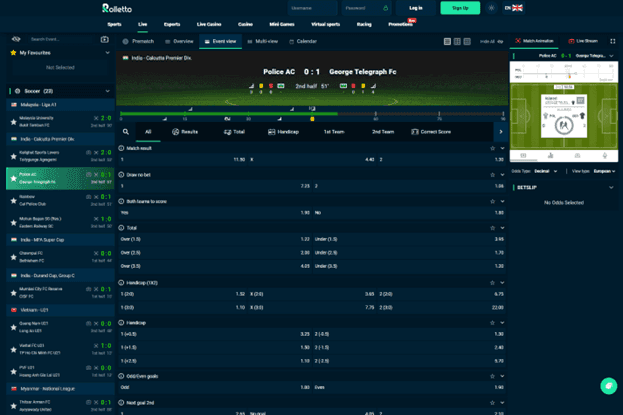
Task: Collapse the Handicap (1X2) market
Action: pyautogui.click(x=502, y=283)
